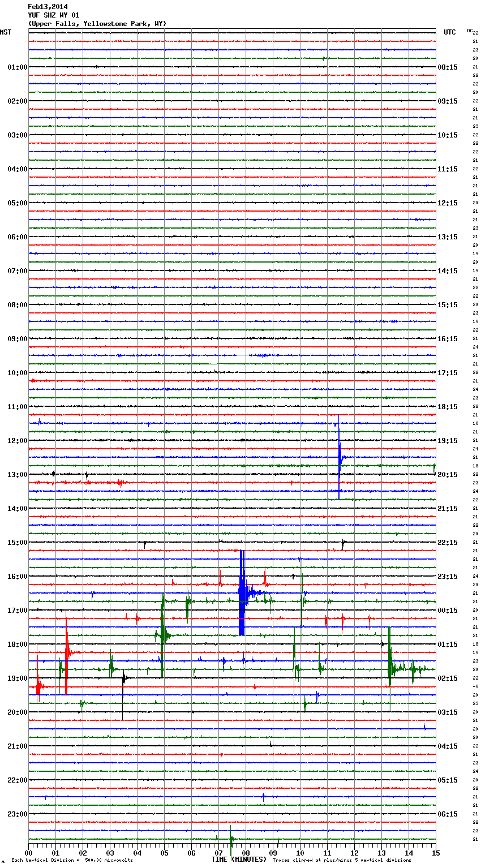Click the 09:15 UTC time label
The width and height of the screenshot is (481, 868).
click(x=448, y=101)
